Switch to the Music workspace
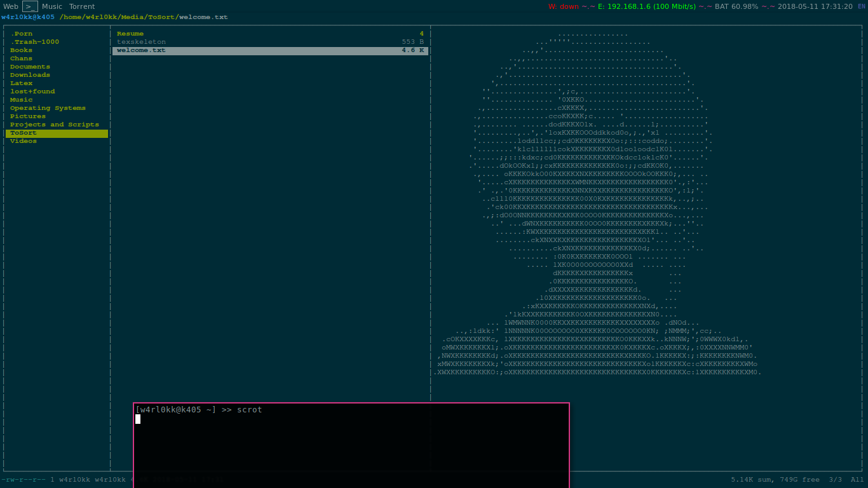The height and width of the screenshot is (488, 868). (x=52, y=6)
